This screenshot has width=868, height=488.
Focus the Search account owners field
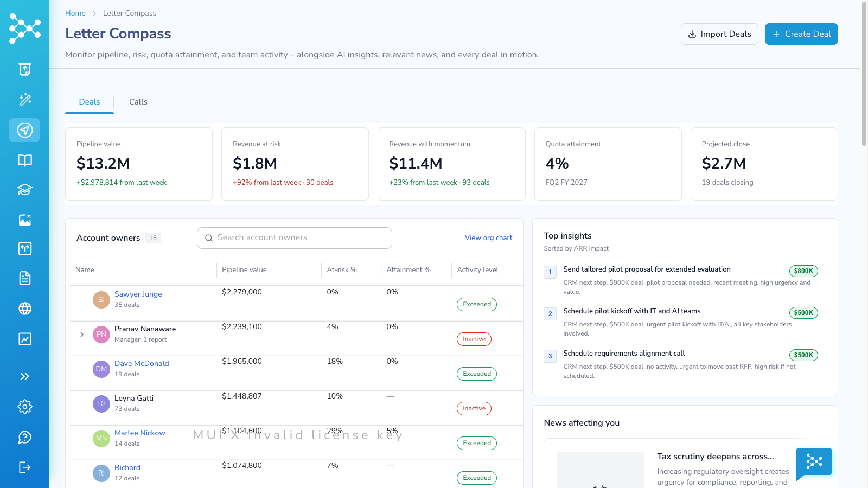pyautogui.click(x=295, y=238)
